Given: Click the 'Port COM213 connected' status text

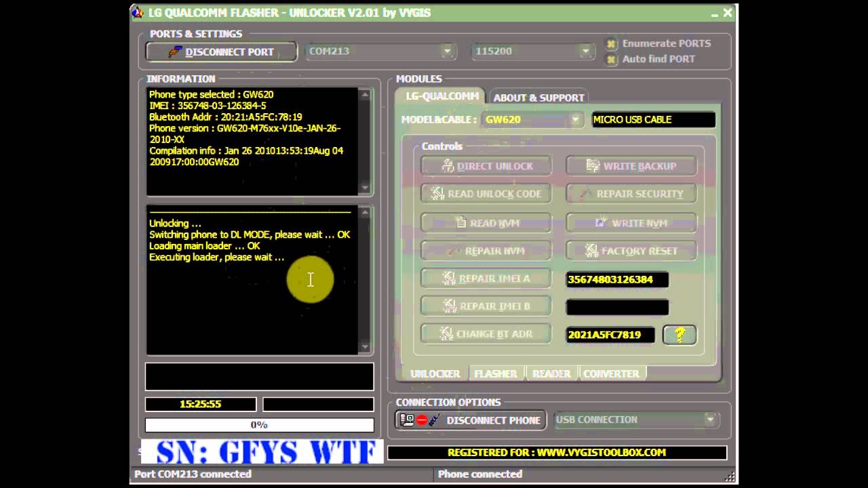Looking at the screenshot, I should pos(193,474).
